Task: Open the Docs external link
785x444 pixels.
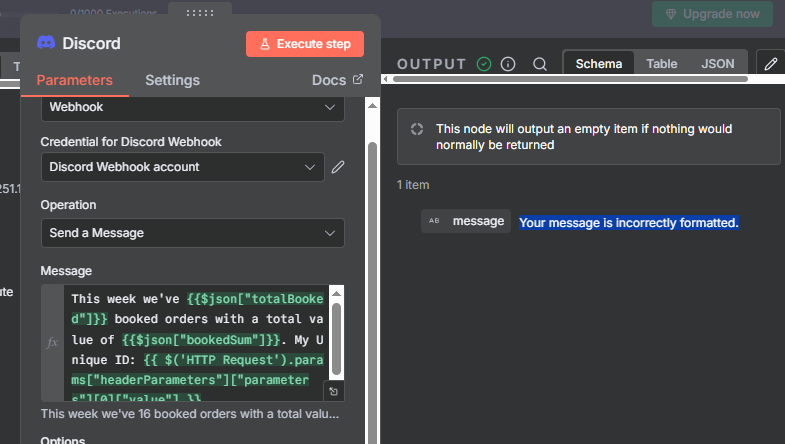Action: 337,80
